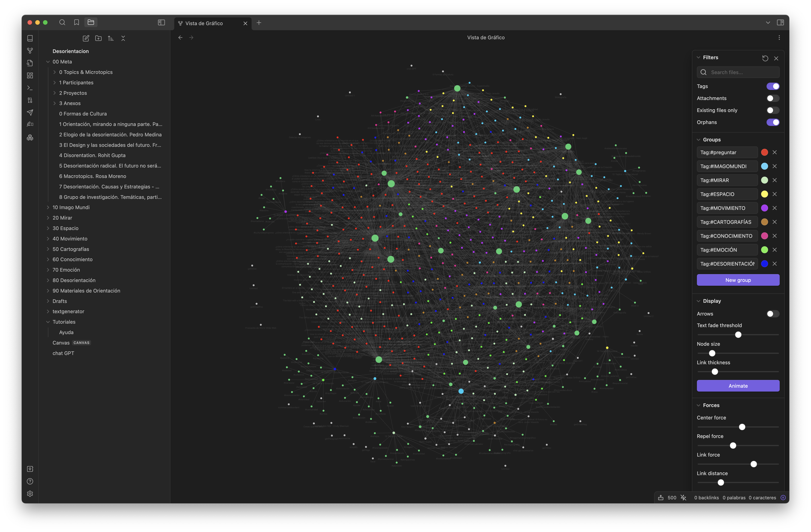811x532 pixels.
Task: Open search panel magnifier icon
Action: pyautogui.click(x=62, y=22)
